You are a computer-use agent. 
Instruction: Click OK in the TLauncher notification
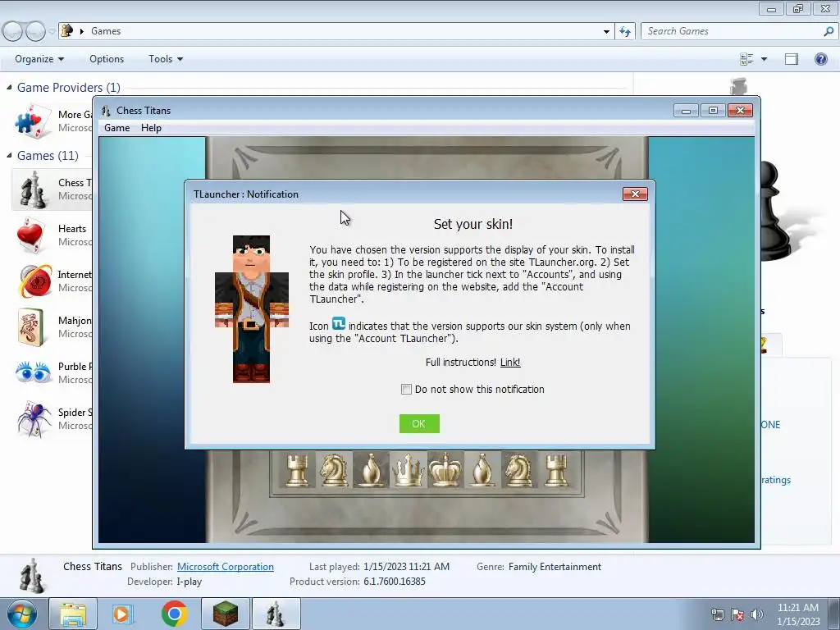[x=419, y=424]
